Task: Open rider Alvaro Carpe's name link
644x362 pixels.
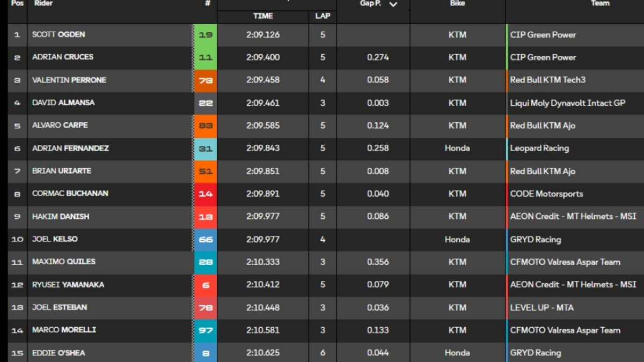Action: 60,125
